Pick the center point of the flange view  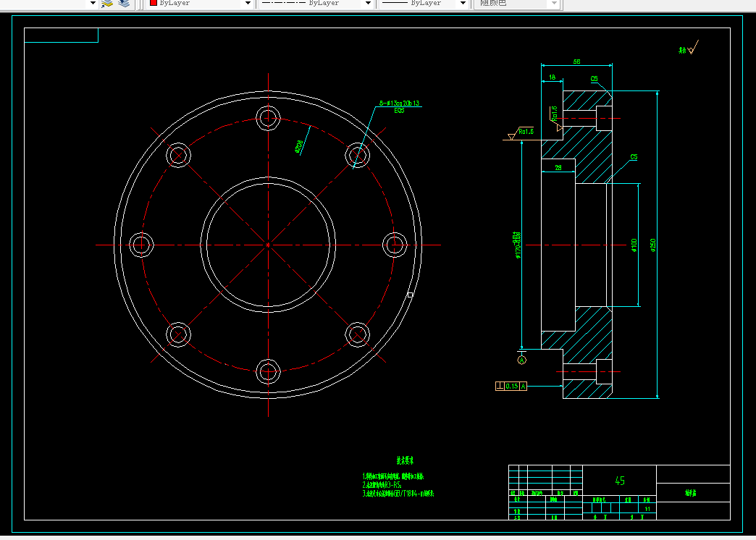pos(268,245)
